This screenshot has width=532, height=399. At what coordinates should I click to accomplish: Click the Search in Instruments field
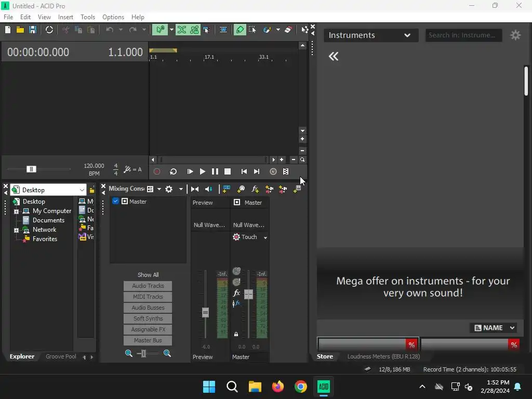464,35
